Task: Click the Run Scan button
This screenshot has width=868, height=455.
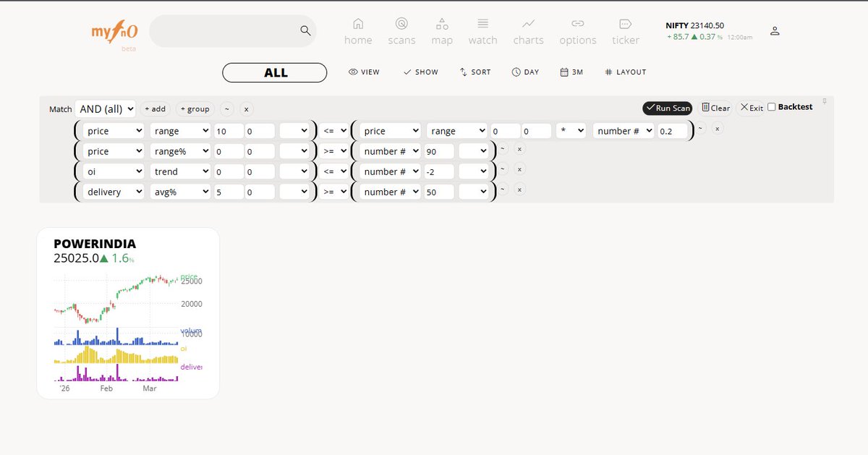Action: tap(668, 108)
